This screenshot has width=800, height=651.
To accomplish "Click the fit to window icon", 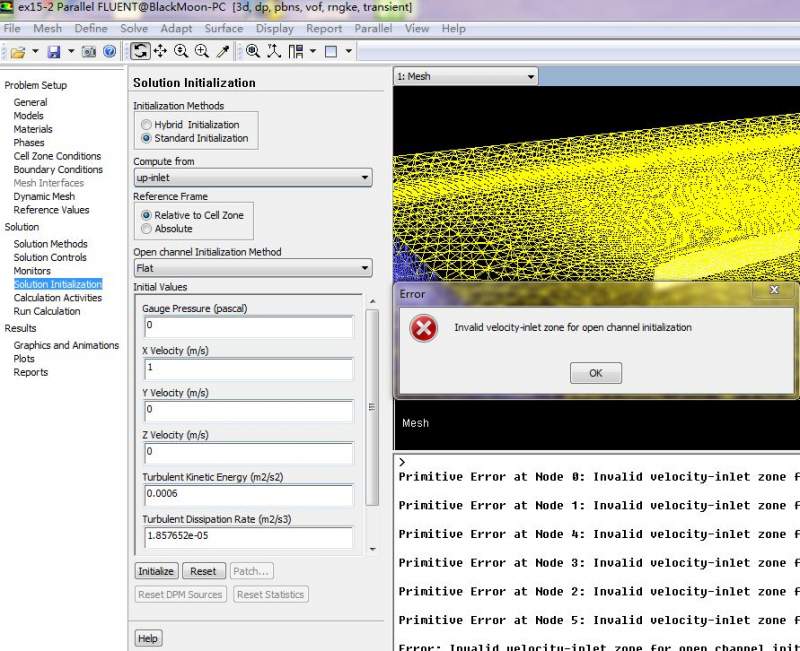I will click(x=253, y=51).
